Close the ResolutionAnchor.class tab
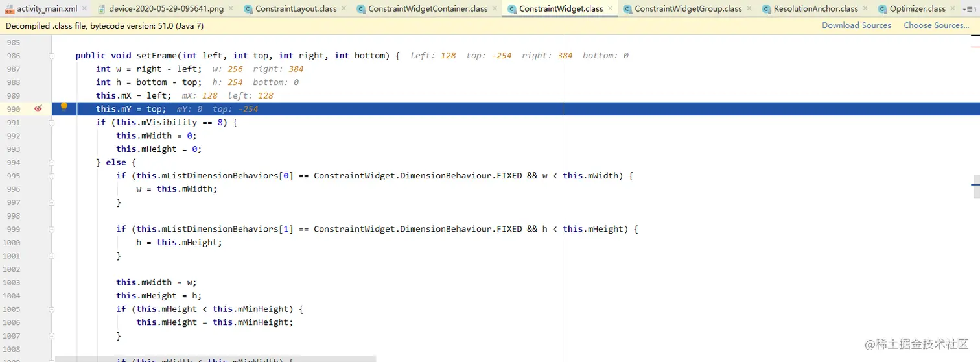The image size is (980, 362). pyautogui.click(x=865, y=9)
